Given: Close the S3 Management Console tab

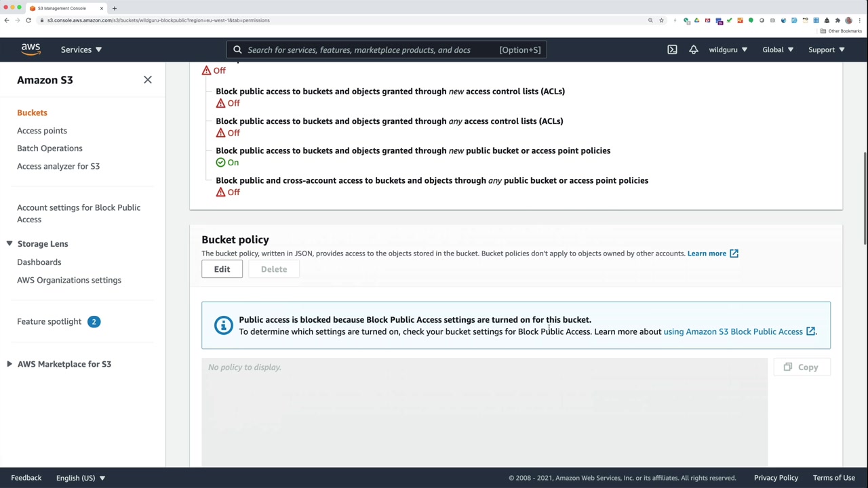Looking at the screenshot, I should click(x=102, y=8).
